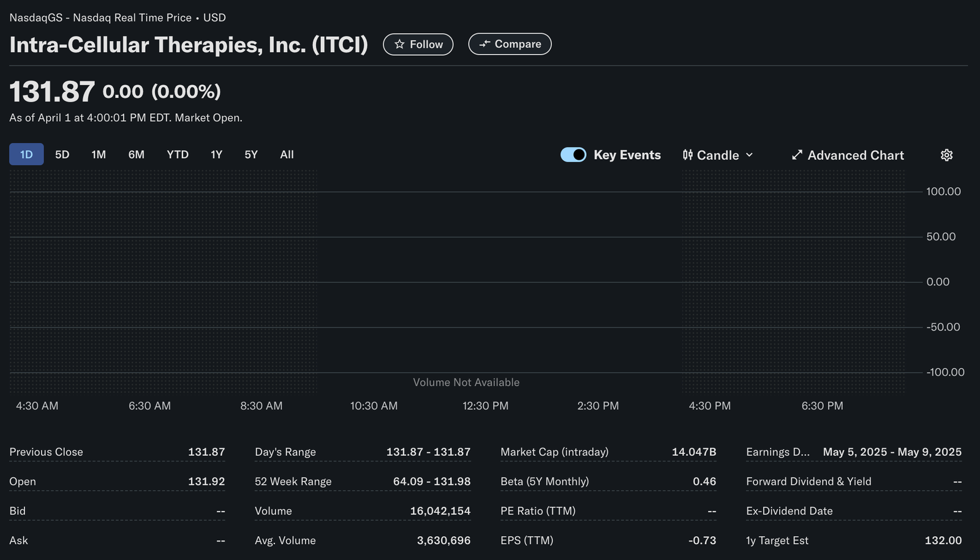
Task: Select the 1M range tab
Action: (x=99, y=154)
